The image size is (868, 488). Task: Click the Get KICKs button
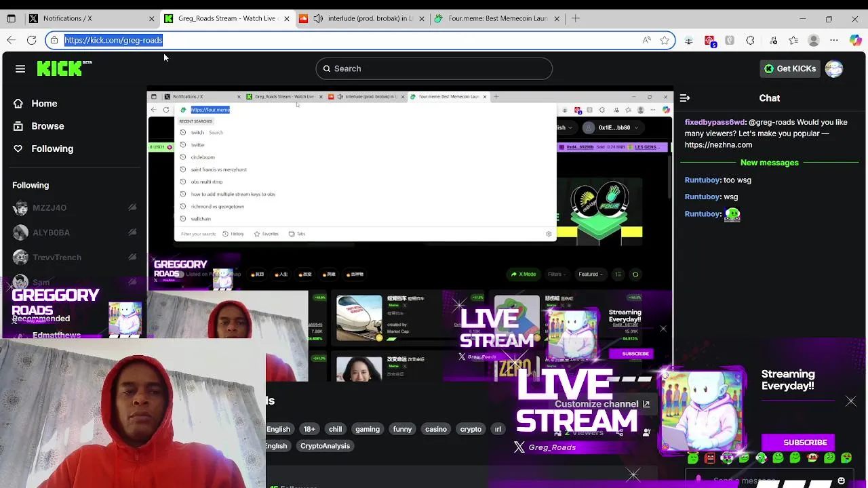tap(790, 68)
